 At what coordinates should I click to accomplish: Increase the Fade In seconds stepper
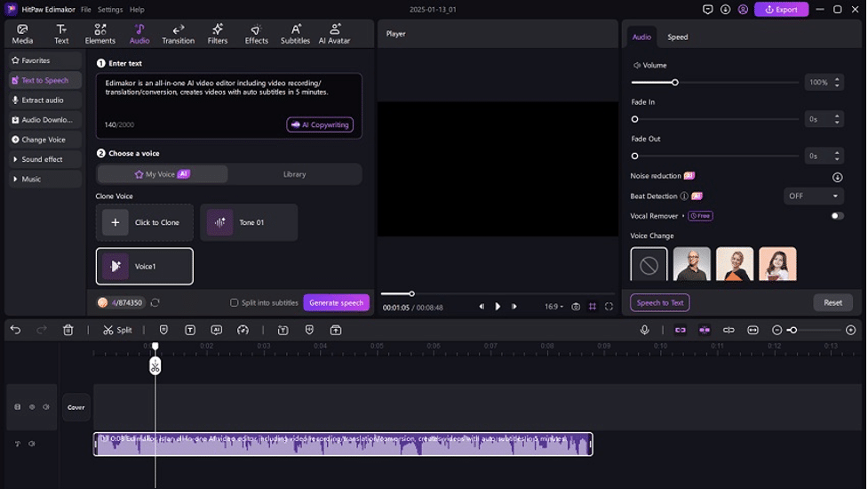click(837, 116)
